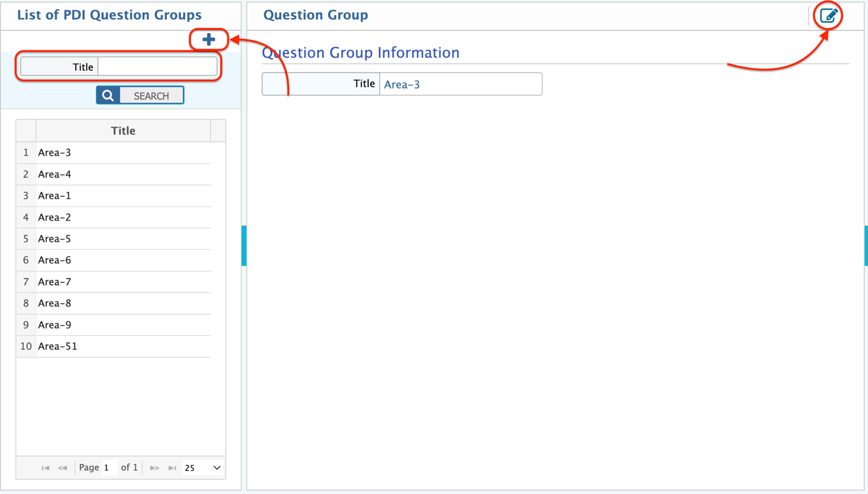Click the Title field showing Area-3

pyautogui.click(x=460, y=84)
